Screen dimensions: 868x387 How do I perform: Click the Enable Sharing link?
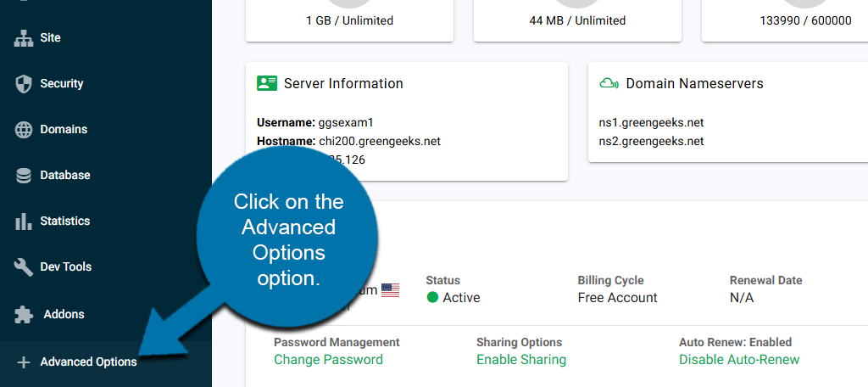(x=520, y=360)
